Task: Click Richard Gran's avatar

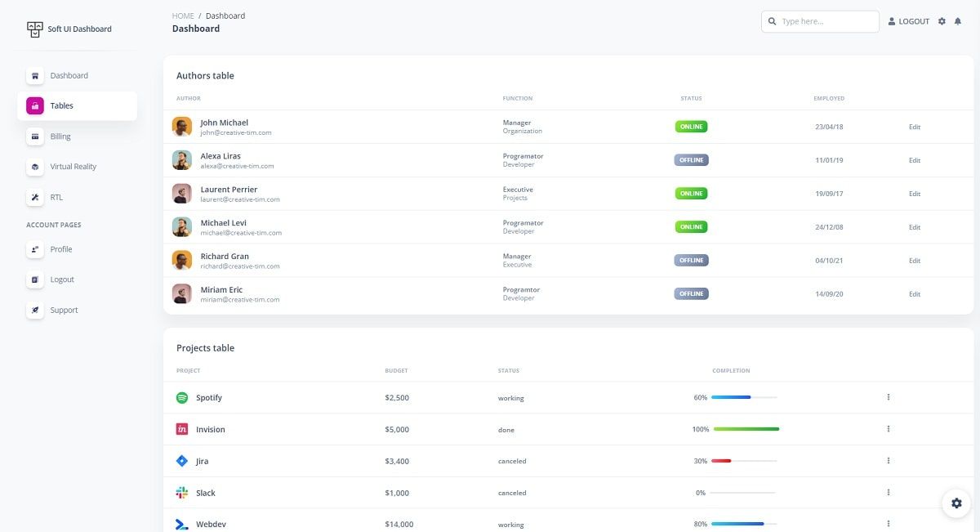Action: pos(182,261)
